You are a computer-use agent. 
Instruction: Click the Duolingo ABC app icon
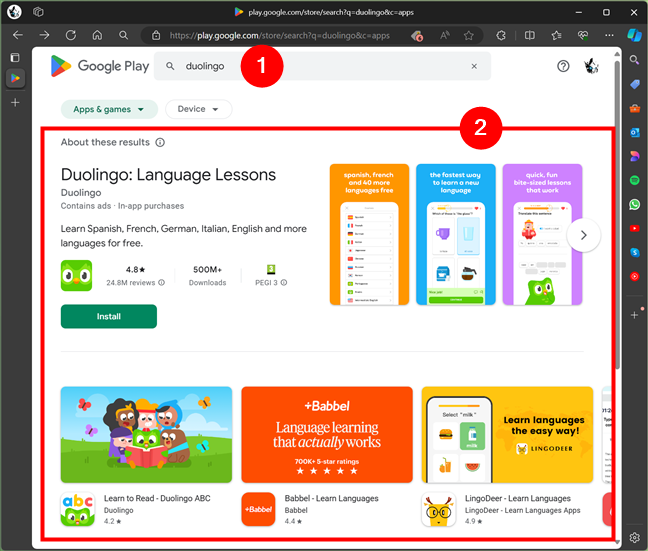78,509
